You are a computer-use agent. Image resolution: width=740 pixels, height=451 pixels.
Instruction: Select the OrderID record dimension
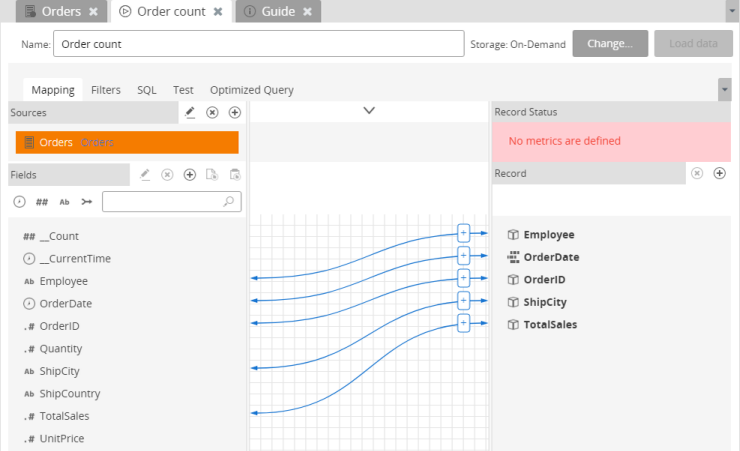(536, 279)
